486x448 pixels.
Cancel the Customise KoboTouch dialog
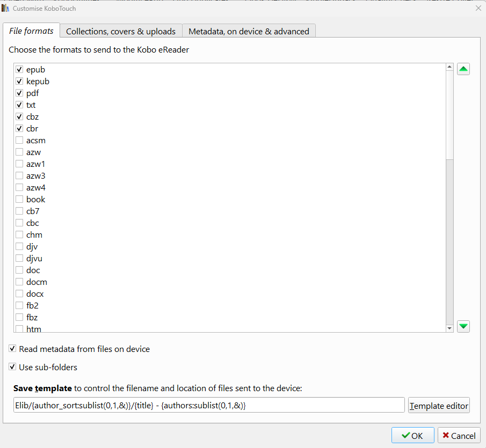pyautogui.click(x=459, y=435)
